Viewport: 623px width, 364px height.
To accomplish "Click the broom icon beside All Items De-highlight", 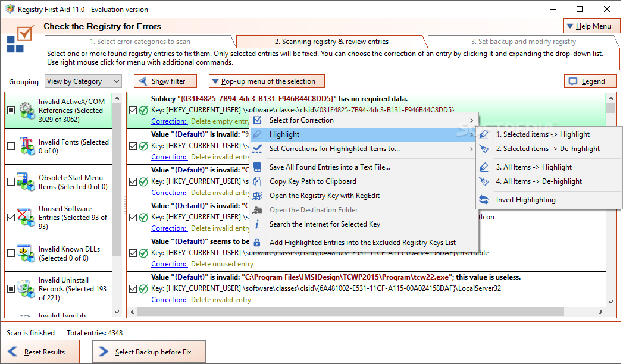I will point(484,181).
